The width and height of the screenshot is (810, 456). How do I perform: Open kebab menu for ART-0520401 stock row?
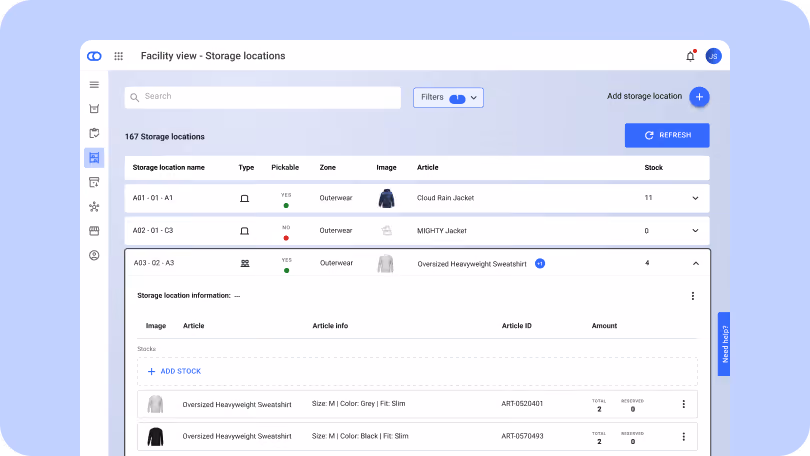(683, 404)
